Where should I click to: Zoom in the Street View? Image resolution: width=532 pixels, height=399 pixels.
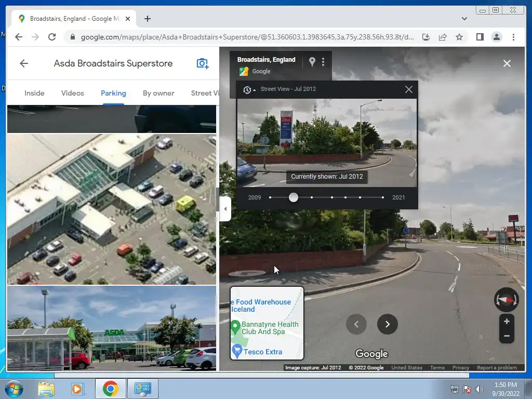coord(507,321)
